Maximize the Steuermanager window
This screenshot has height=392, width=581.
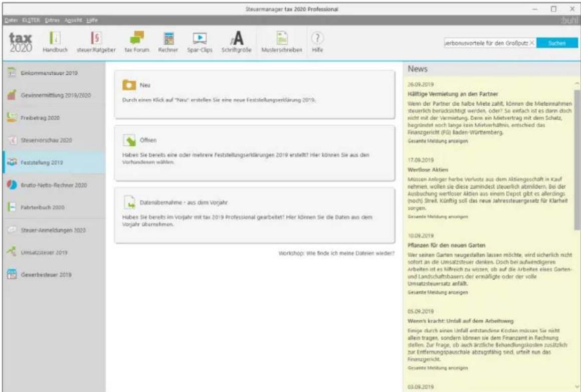pos(553,9)
